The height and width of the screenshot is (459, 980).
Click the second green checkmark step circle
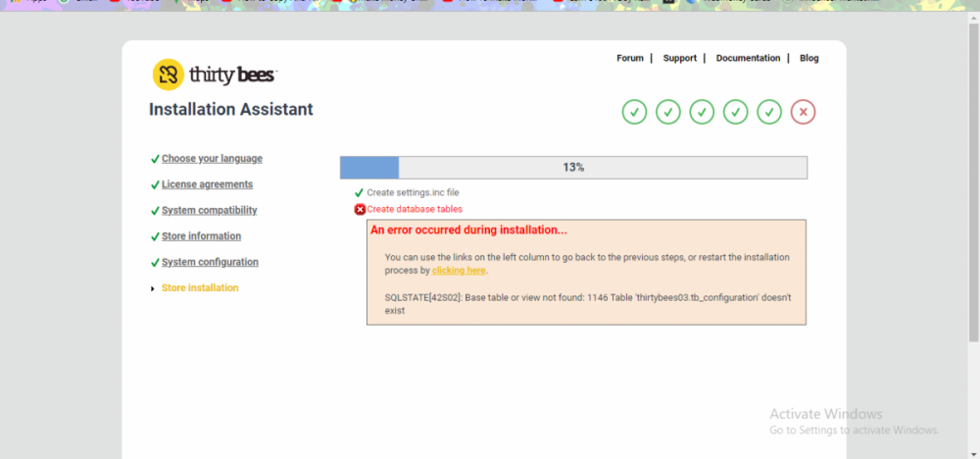(668, 112)
